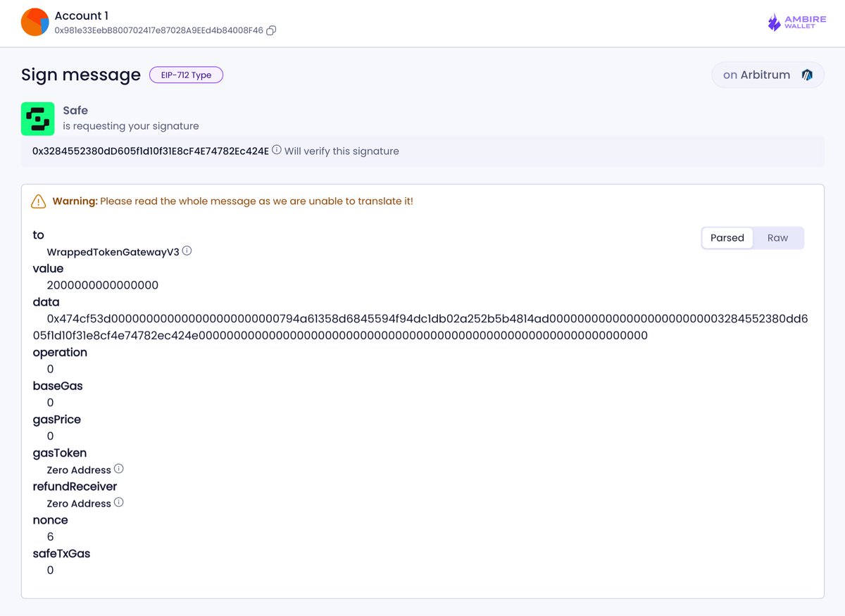Click the Sign message heading
Screen dimensions: 845x616
tap(81, 75)
